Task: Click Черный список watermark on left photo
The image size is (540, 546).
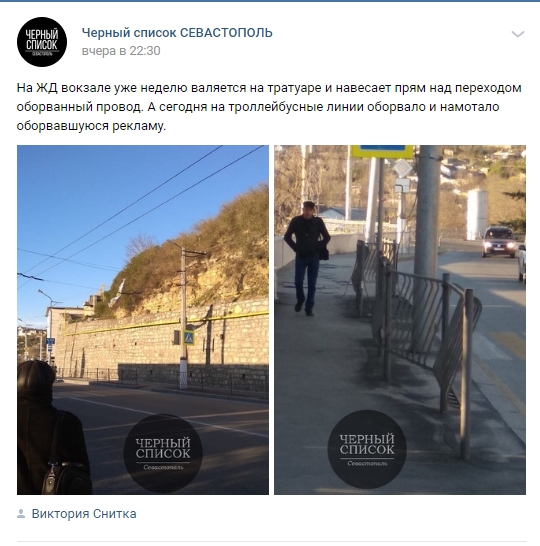Action: tap(163, 453)
